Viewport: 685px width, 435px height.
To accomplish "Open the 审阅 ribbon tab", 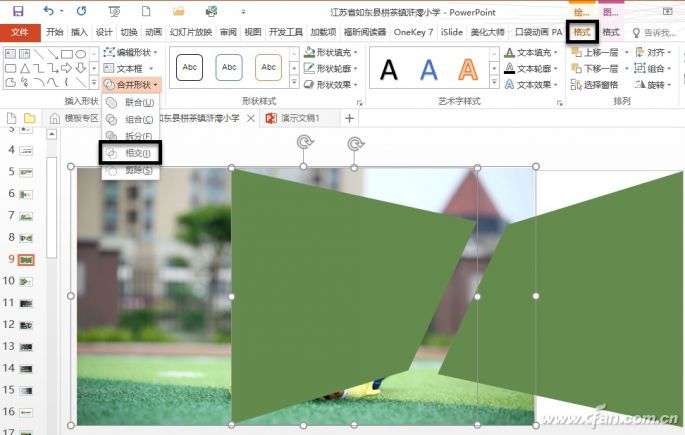I will point(228,32).
